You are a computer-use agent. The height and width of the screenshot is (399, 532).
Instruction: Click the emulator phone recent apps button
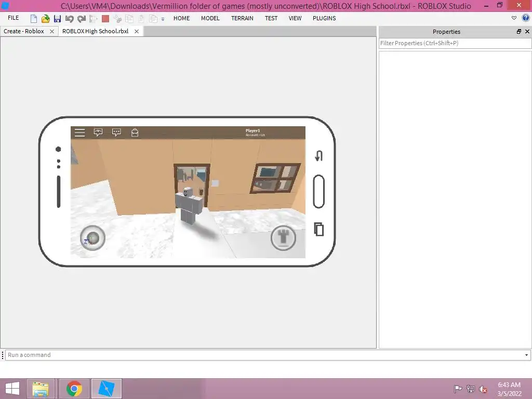pos(318,229)
